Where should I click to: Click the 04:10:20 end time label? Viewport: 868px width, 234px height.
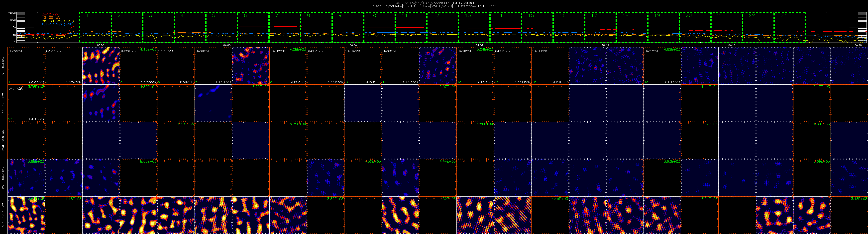coord(560,82)
